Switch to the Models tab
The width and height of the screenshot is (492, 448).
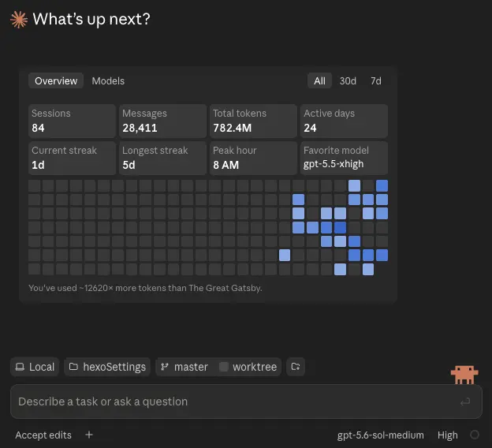tap(108, 81)
